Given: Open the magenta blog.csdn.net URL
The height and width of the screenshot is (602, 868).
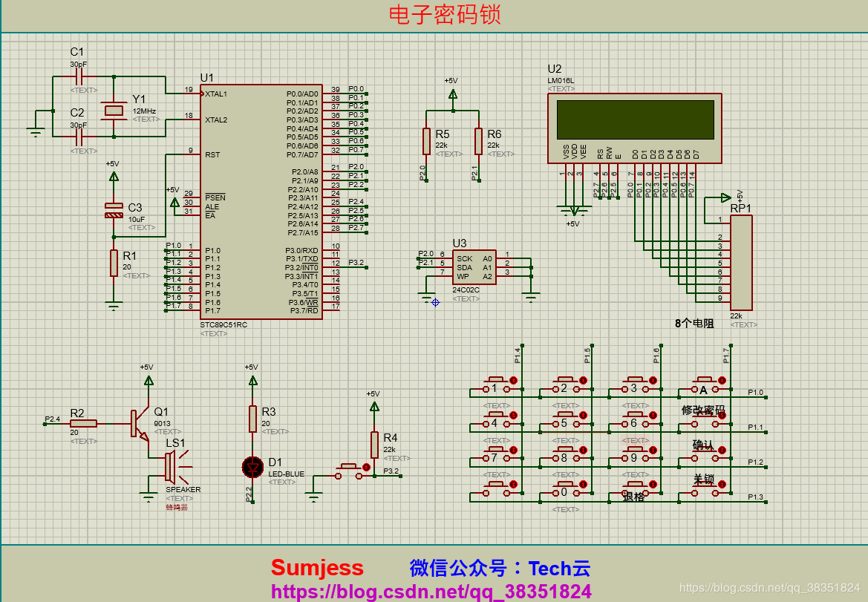Looking at the screenshot, I should pos(431,592).
